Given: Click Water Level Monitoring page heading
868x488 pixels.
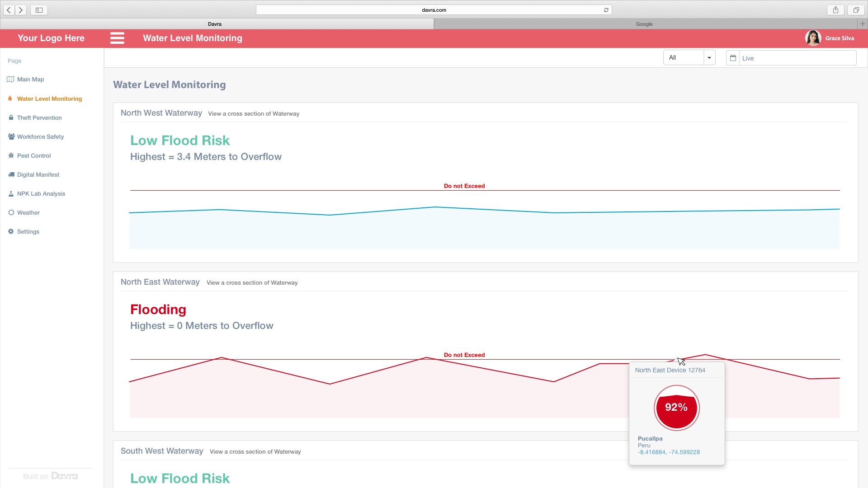Looking at the screenshot, I should [170, 84].
